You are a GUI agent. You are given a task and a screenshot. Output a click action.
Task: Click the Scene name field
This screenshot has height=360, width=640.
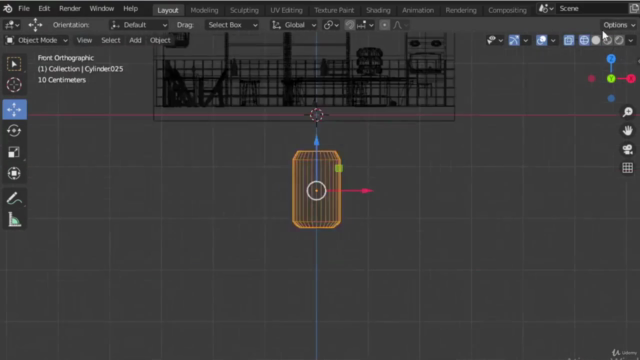[592, 9]
